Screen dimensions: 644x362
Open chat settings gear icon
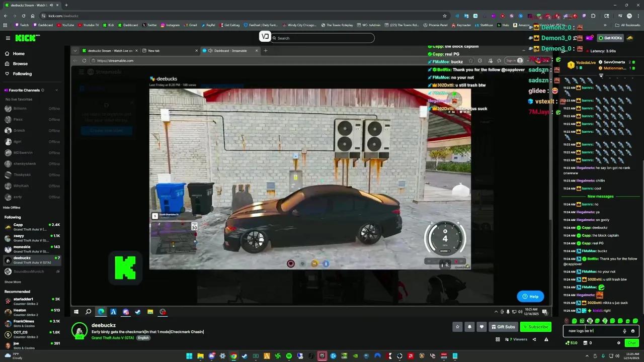coord(619,343)
